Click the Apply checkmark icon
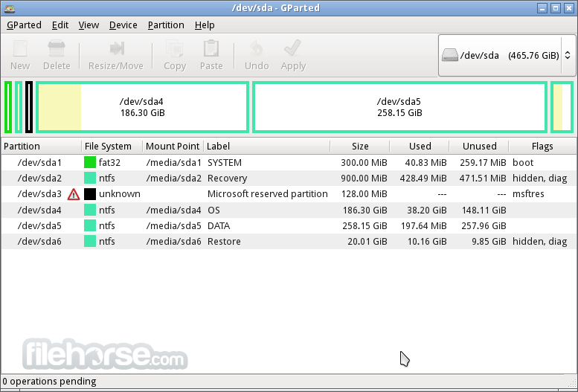578x392 pixels. click(x=293, y=48)
